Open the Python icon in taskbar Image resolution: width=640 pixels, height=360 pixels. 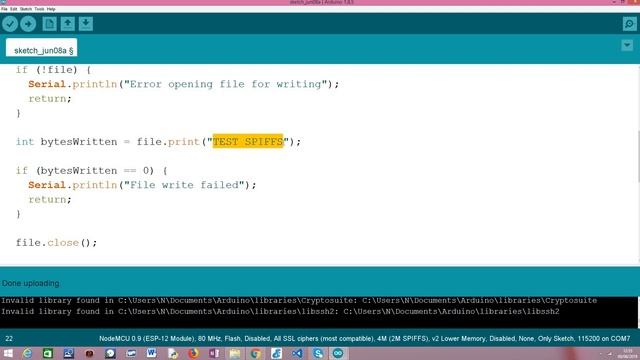(173, 353)
